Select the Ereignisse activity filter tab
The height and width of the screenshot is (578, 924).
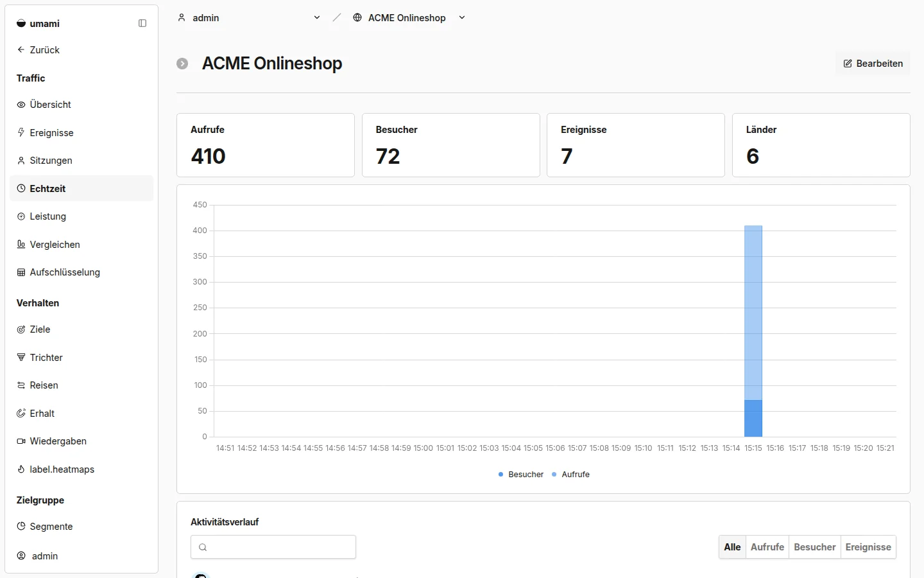868,547
